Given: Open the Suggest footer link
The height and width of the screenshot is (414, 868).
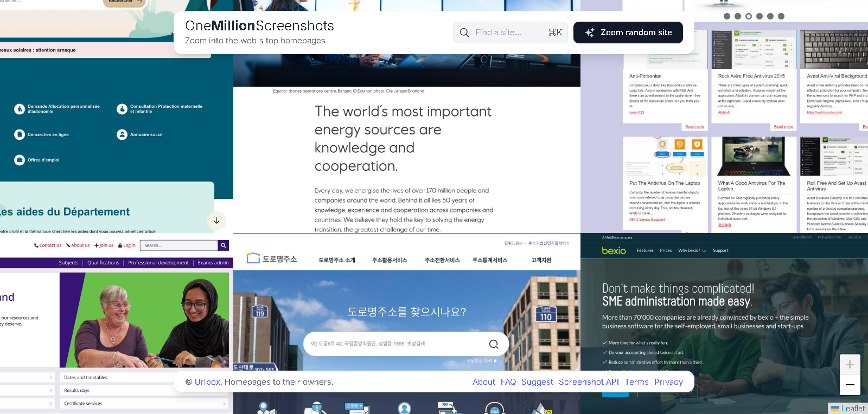Looking at the screenshot, I should (x=537, y=382).
